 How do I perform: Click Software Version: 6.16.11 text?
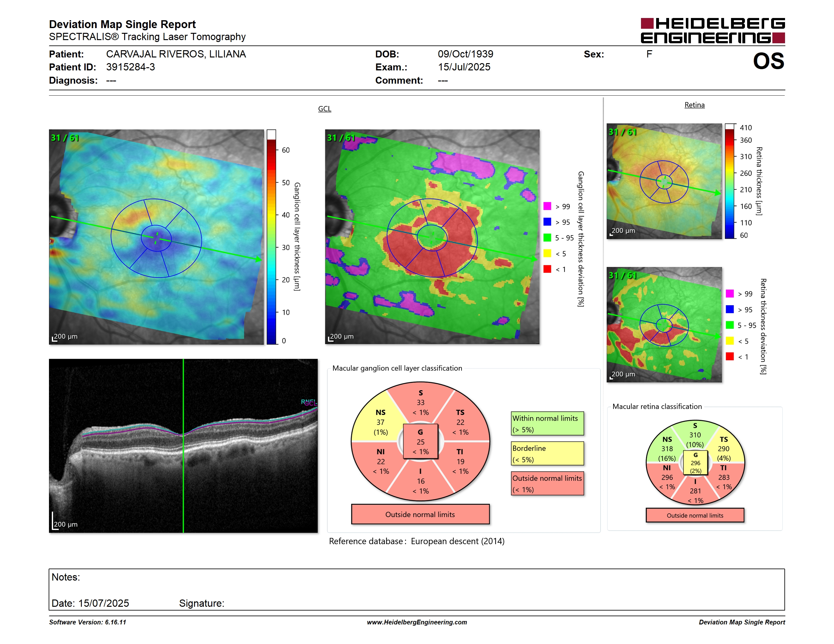click(x=88, y=622)
